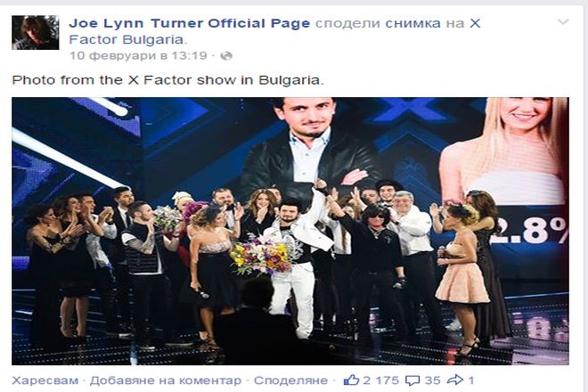View the shares count of 1
The image size is (588, 392).
[x=471, y=380]
